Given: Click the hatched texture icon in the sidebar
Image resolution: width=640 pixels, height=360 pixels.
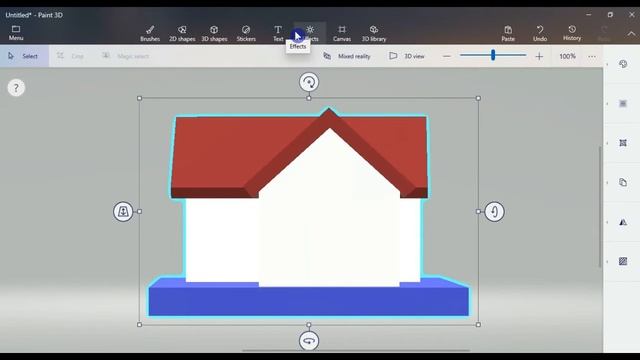Looking at the screenshot, I should (x=623, y=261).
